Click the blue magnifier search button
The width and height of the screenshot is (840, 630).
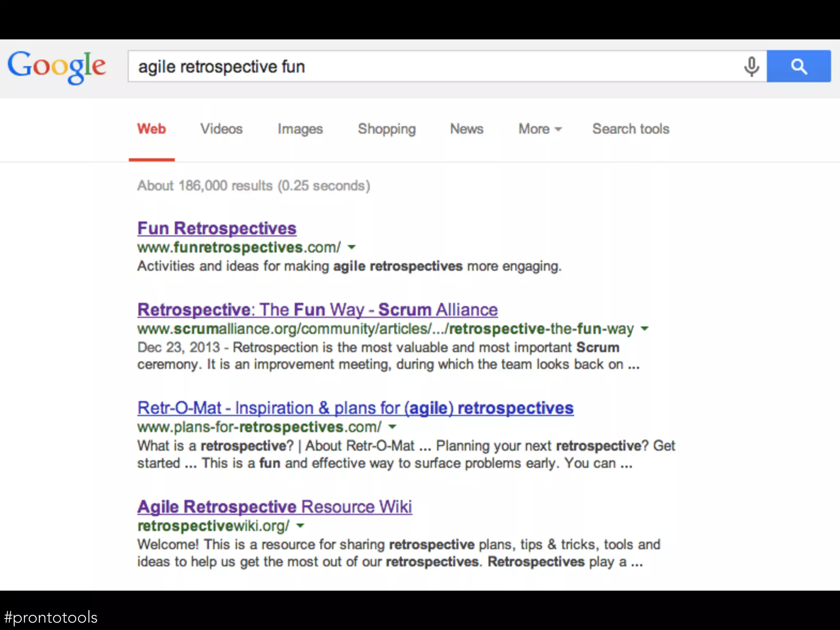pos(799,66)
